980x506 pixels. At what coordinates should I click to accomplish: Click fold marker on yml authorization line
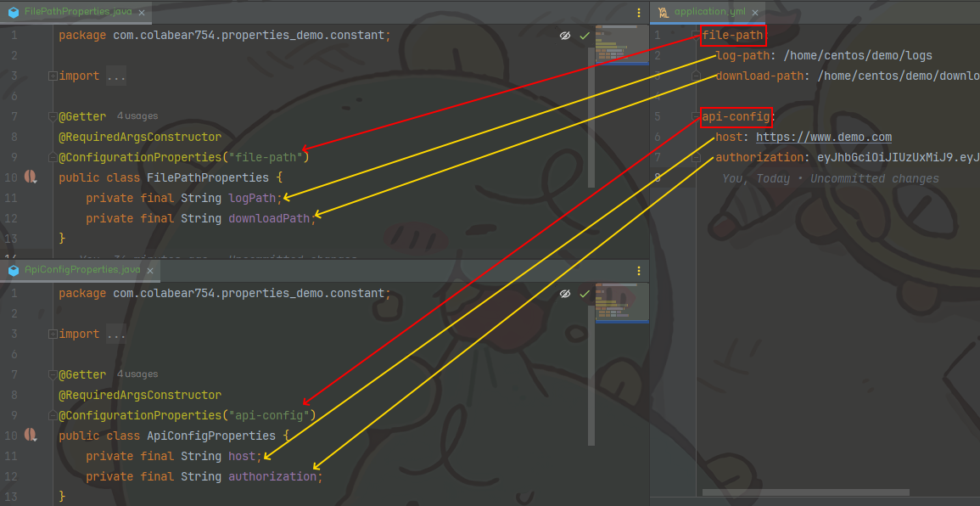point(696,157)
